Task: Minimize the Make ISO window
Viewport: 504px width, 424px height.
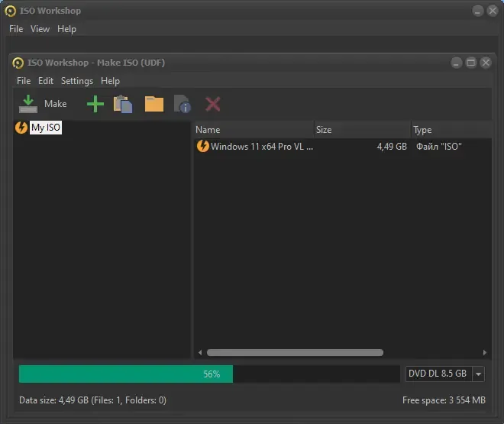Action: (x=457, y=63)
